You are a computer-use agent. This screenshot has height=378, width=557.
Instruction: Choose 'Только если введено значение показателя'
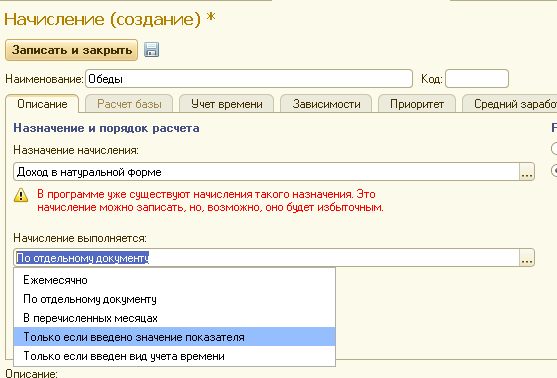(174, 337)
